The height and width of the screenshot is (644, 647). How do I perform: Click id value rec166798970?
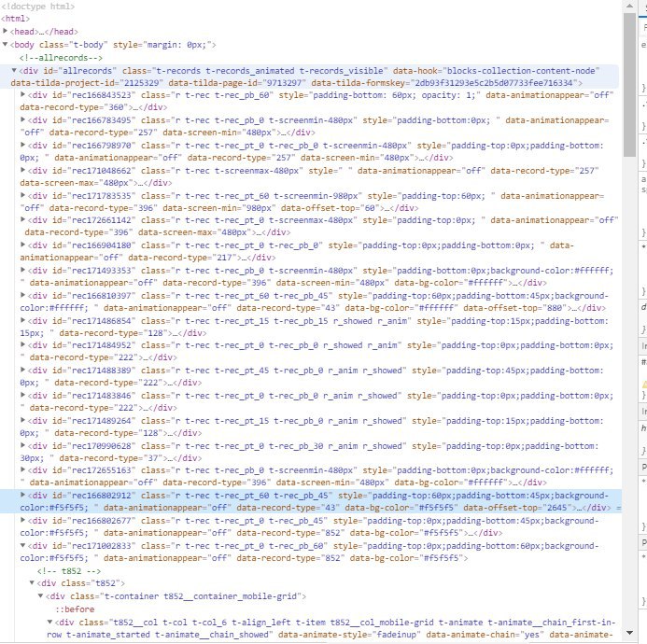click(x=102, y=146)
